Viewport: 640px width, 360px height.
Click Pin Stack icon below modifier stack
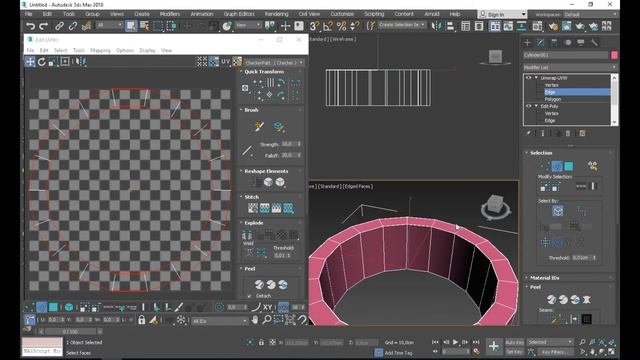(x=529, y=133)
